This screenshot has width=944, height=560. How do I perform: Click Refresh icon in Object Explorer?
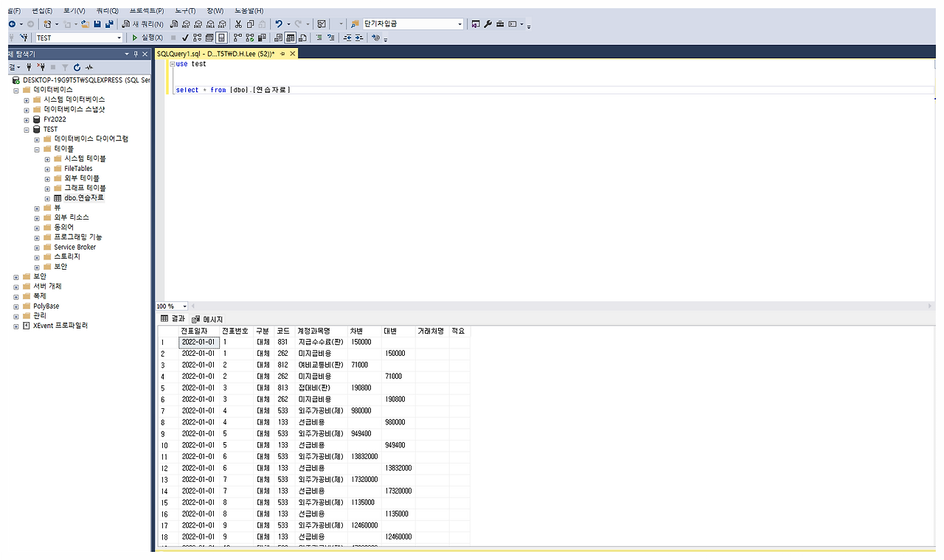pyautogui.click(x=77, y=67)
